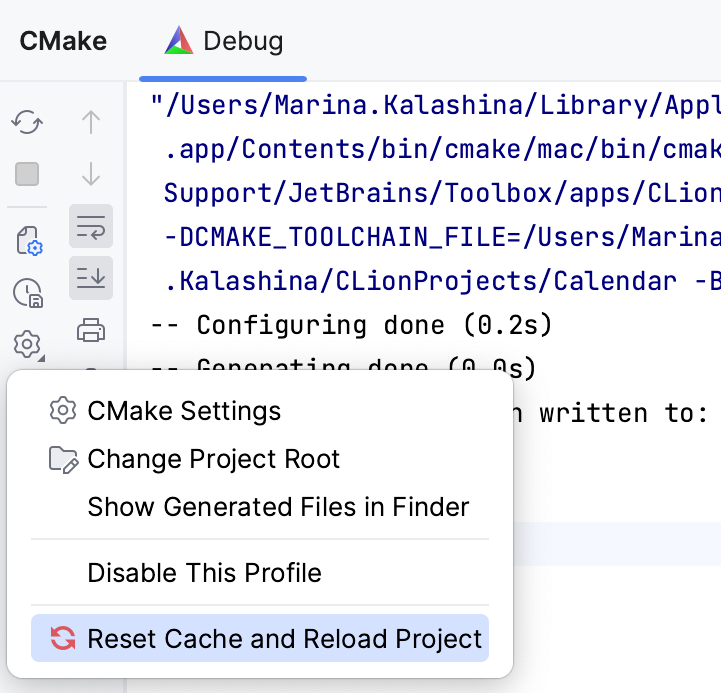Click the "-- Configuring done (0.2s)" line
721x693 pixels.
pos(351,325)
